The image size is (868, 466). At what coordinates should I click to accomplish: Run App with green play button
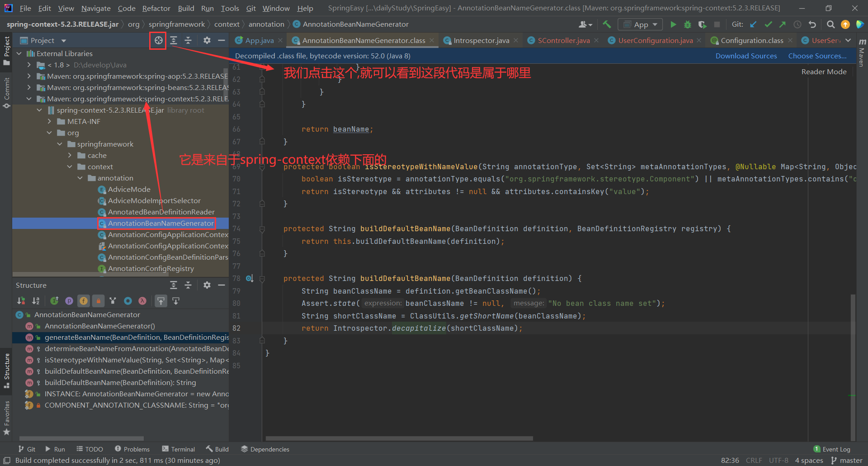click(673, 24)
